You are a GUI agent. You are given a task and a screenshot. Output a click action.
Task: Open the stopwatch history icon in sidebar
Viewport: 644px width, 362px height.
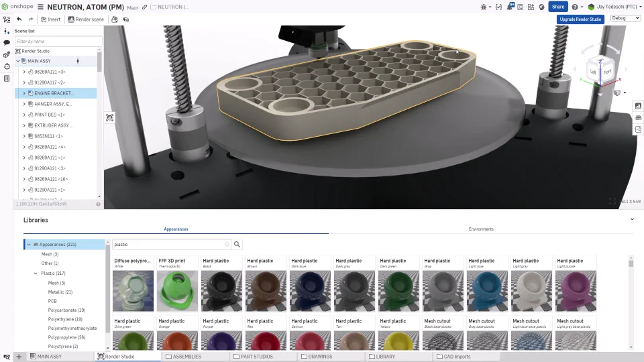point(7,66)
